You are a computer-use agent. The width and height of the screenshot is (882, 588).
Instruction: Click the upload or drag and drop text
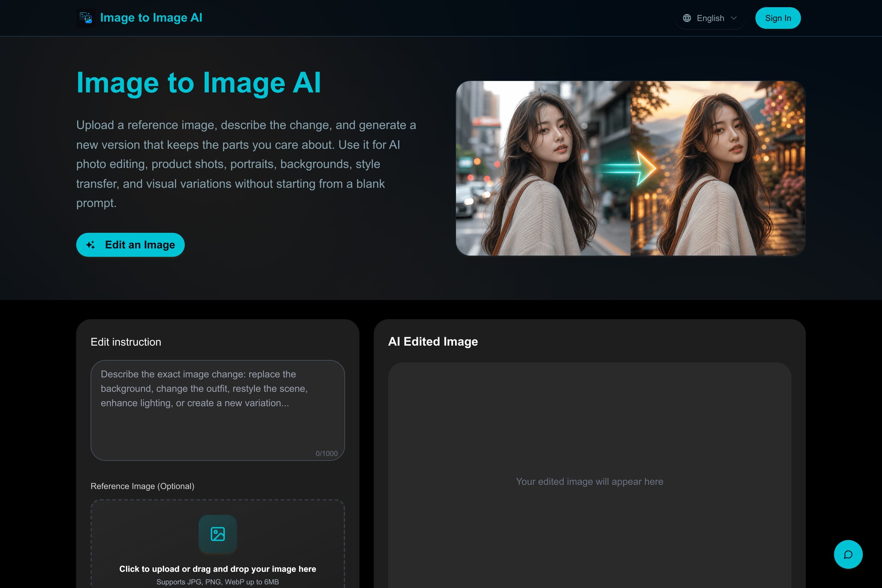[x=217, y=569]
